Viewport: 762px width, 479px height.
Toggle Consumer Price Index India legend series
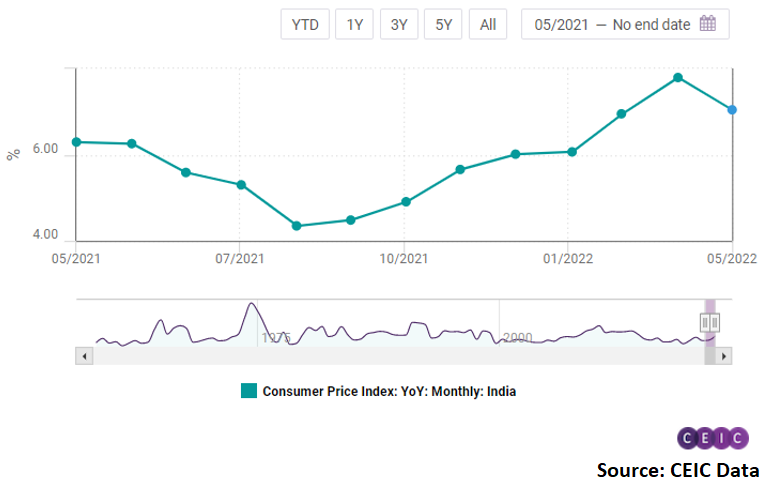click(389, 391)
